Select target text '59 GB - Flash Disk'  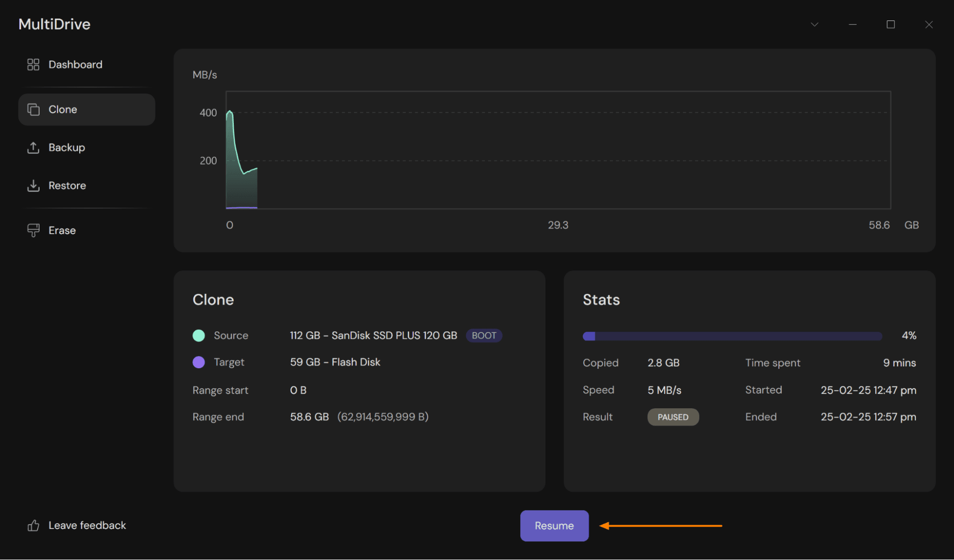tap(335, 362)
